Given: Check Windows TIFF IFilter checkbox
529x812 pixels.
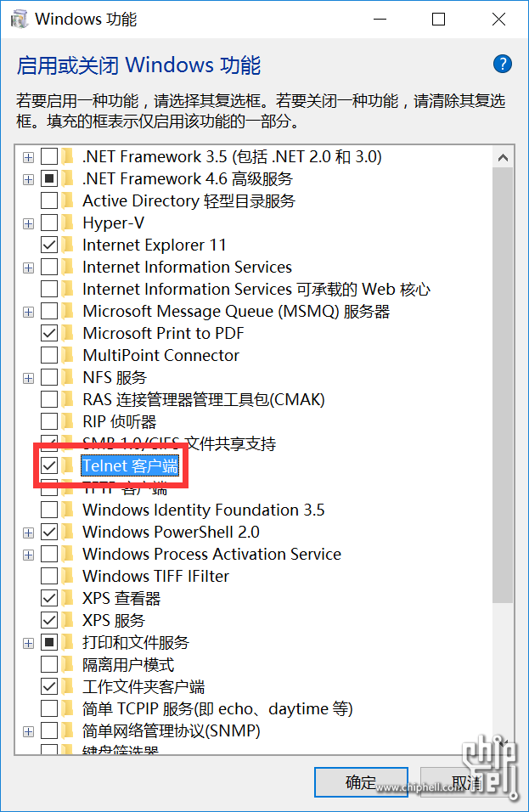Looking at the screenshot, I should pos(49,577).
